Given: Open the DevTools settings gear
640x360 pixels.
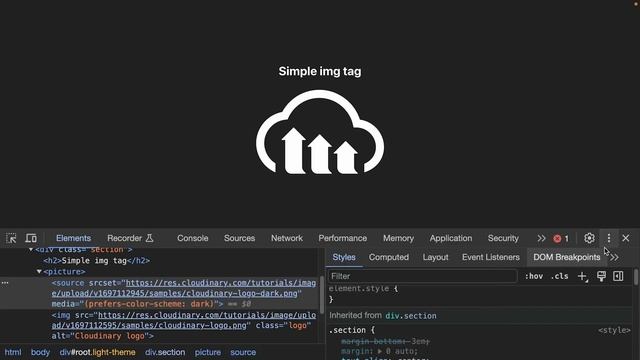Looking at the screenshot, I should click(589, 238).
